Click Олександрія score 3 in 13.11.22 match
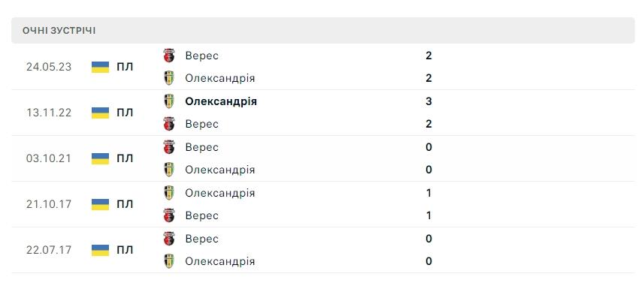Viewport: 644px width, 283px height. tap(429, 101)
